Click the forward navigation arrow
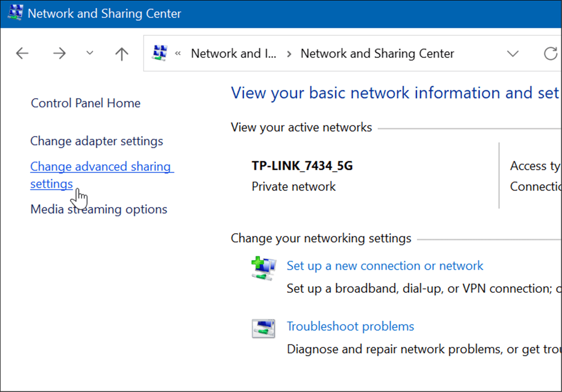The height and width of the screenshot is (392, 562). (59, 53)
